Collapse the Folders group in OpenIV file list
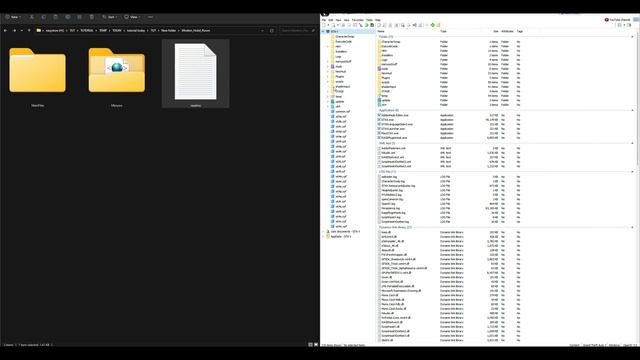The image size is (640, 360). point(633,37)
